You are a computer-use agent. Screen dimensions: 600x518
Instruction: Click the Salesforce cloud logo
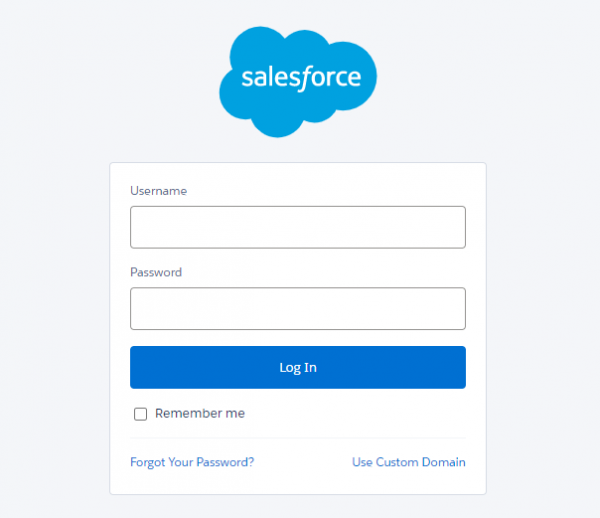click(x=297, y=80)
